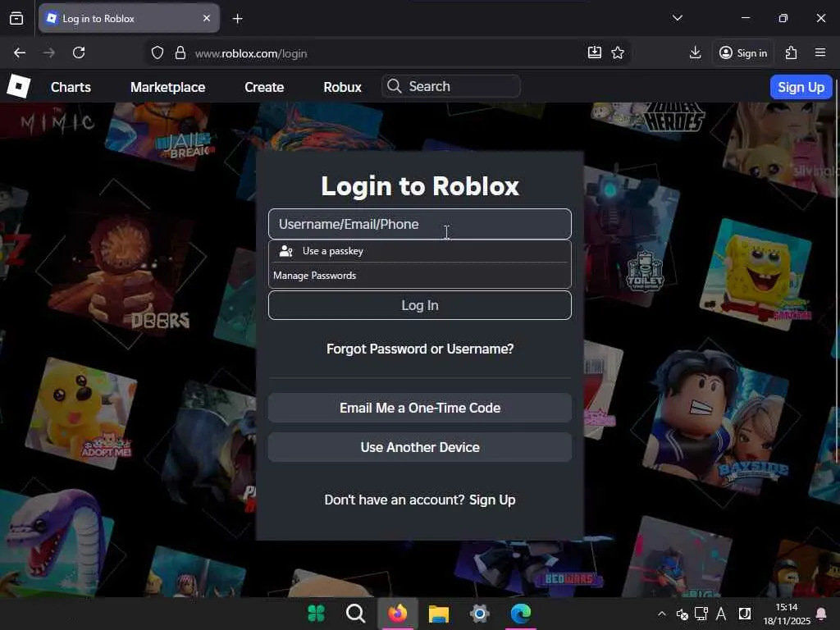840x630 pixels.
Task: Click the blue Sign Up button
Action: [801, 87]
